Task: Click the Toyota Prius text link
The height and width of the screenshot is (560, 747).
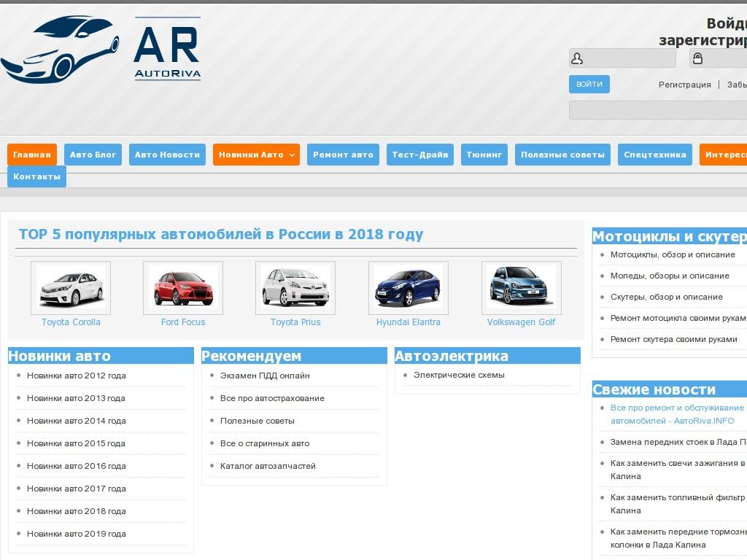Action: pos(295,322)
